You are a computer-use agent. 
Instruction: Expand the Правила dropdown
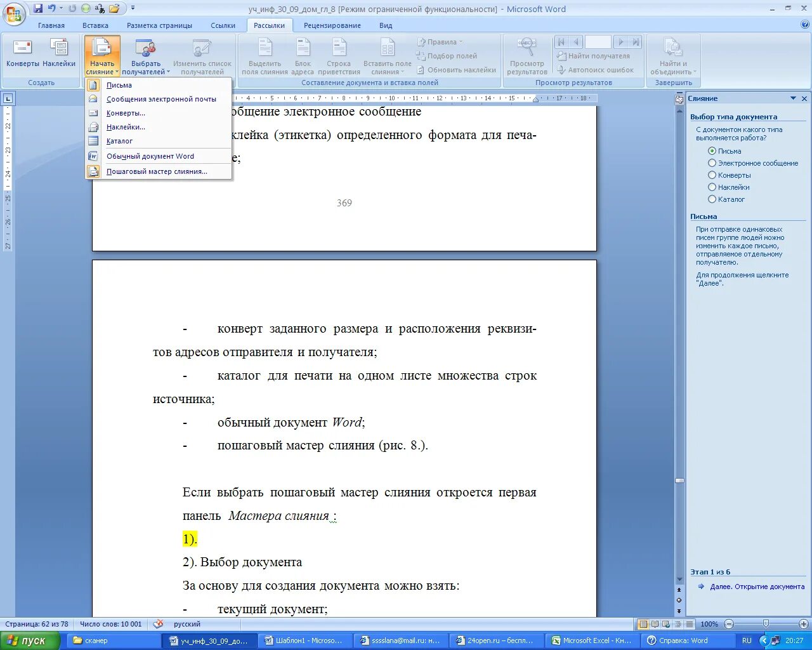(440, 42)
